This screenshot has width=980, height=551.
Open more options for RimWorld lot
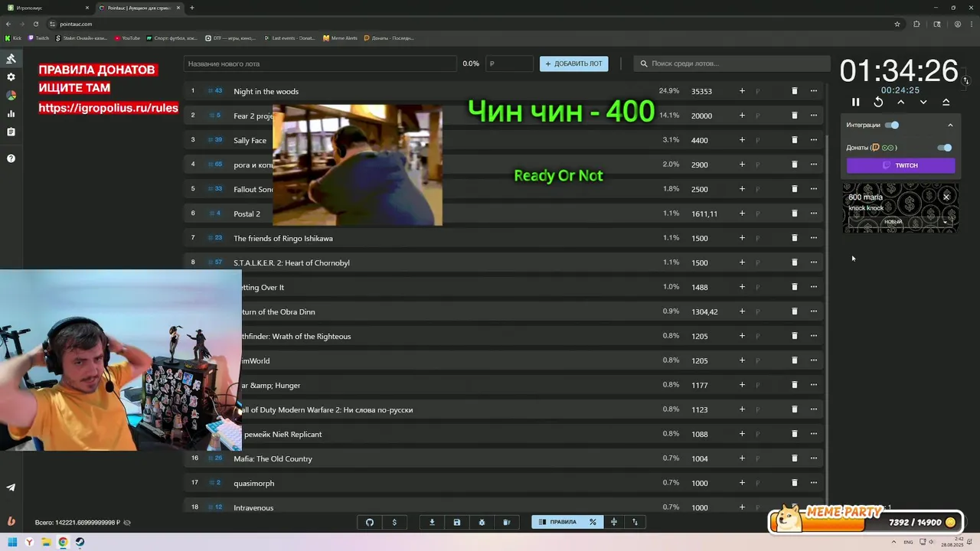[814, 360]
